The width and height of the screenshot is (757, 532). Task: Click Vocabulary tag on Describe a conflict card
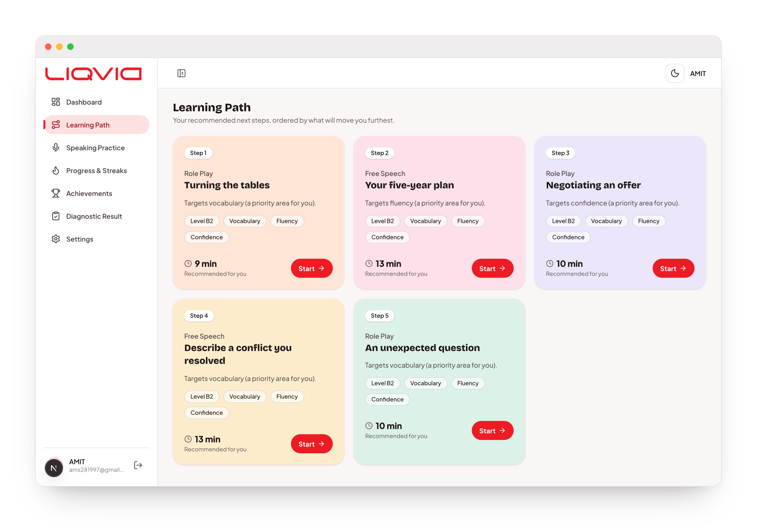[x=245, y=397]
